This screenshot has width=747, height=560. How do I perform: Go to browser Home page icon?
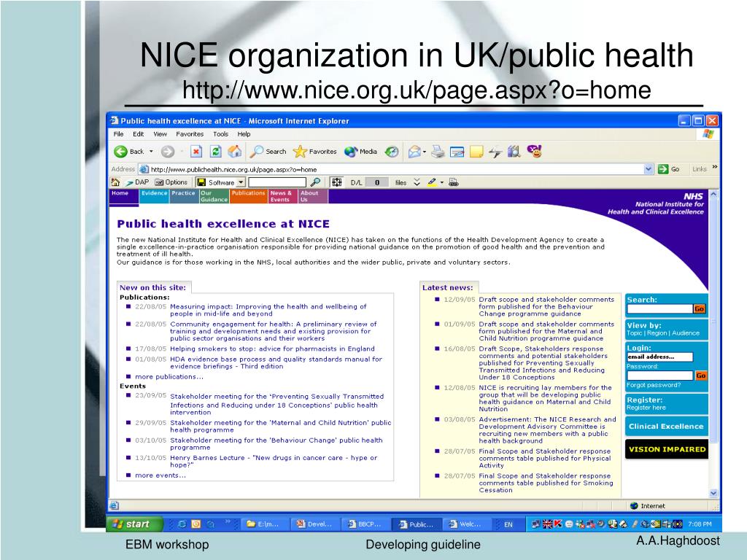(234, 152)
